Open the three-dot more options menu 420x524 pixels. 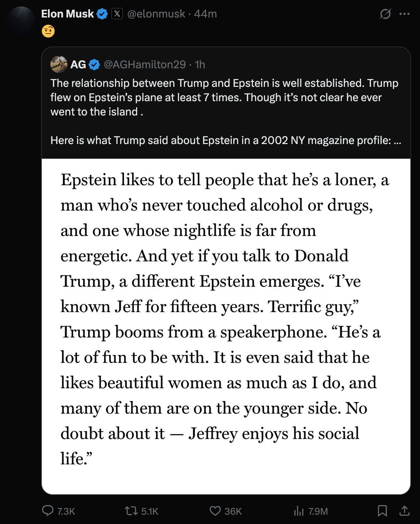pos(405,14)
